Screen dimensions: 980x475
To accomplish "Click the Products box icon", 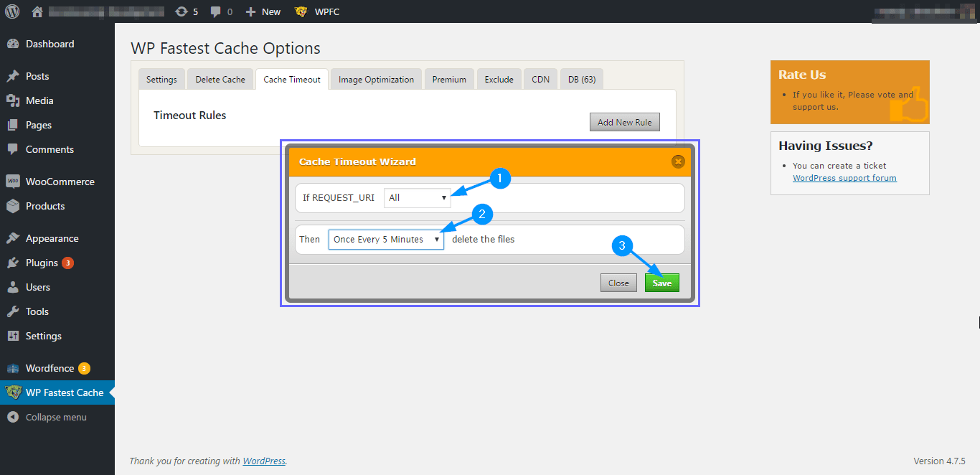I will (x=13, y=206).
